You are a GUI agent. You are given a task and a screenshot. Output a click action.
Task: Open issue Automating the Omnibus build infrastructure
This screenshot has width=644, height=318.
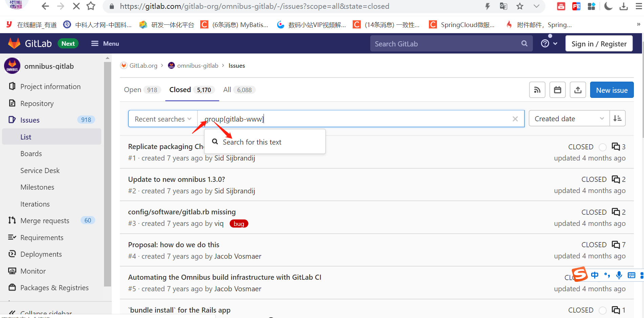click(x=225, y=277)
